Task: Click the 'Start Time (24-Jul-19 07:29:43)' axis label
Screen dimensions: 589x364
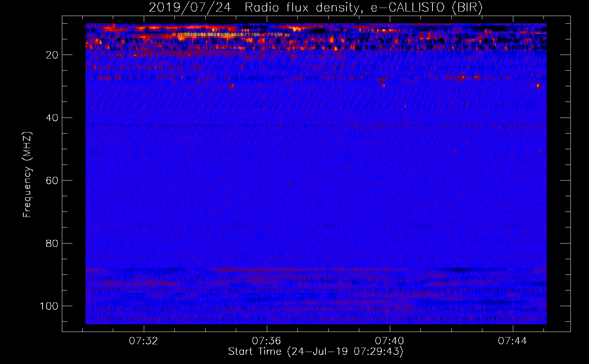Action: (316, 352)
